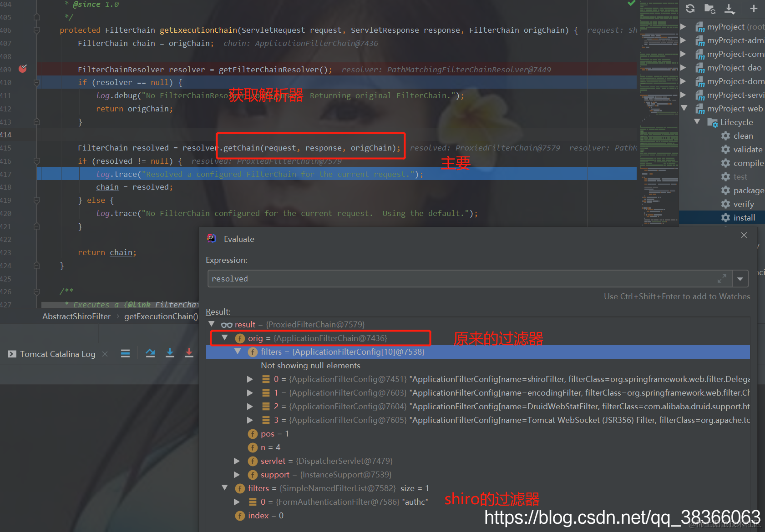Toggle code folding at line 410
This screenshot has width=765, height=532.
click(37, 82)
